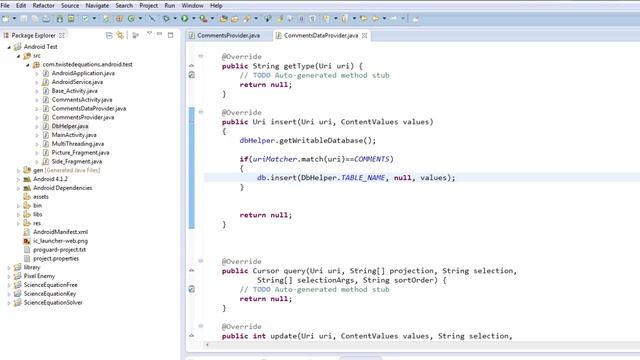Viewport: 640px width, 360px height.
Task: Click the External Tools run icon
Action: tap(203, 19)
